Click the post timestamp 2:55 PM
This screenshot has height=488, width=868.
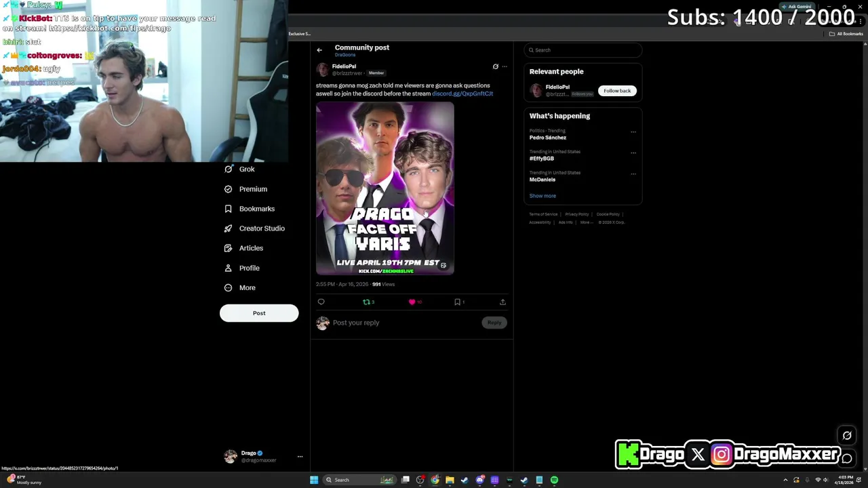click(342, 285)
